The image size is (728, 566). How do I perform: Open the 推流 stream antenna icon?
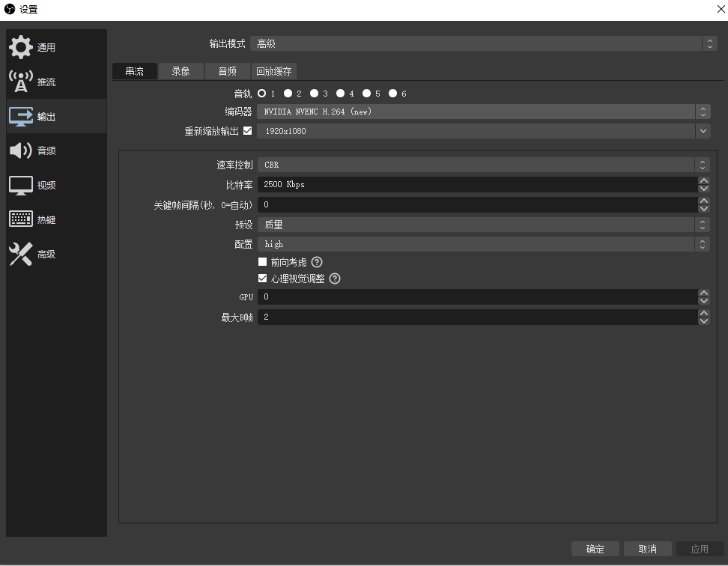[x=21, y=82]
